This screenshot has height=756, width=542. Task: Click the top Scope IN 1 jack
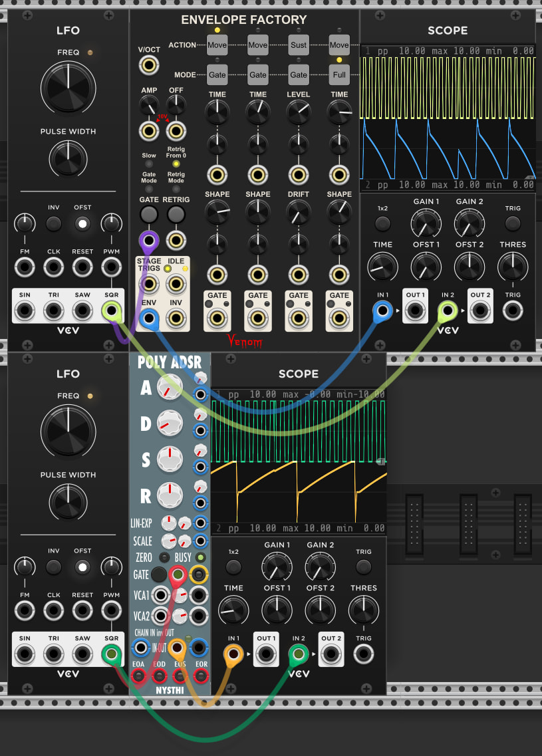382,311
